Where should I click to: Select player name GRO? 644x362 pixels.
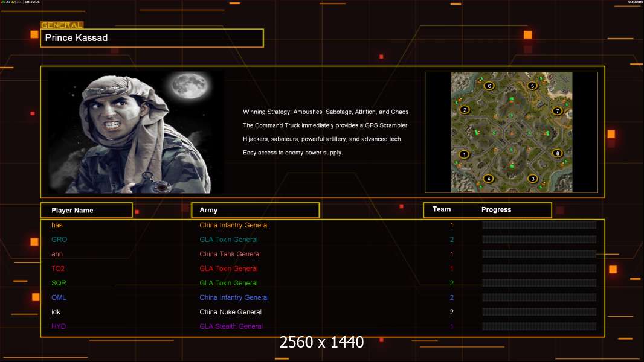(59, 240)
